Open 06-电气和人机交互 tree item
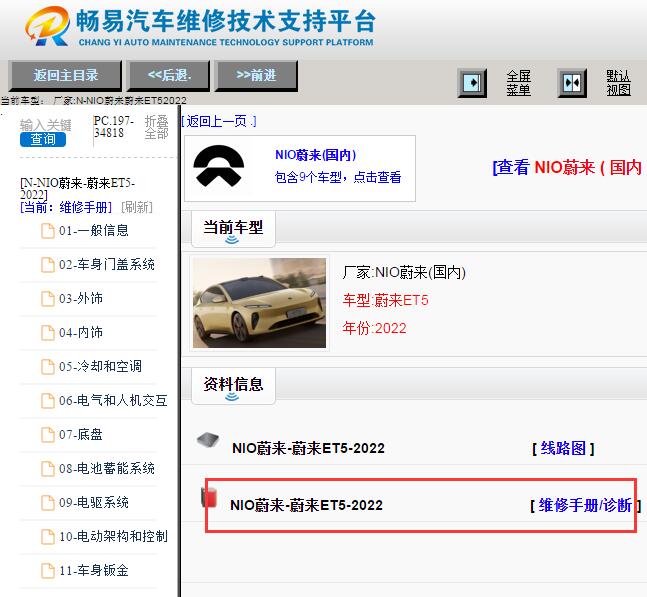 (113, 400)
